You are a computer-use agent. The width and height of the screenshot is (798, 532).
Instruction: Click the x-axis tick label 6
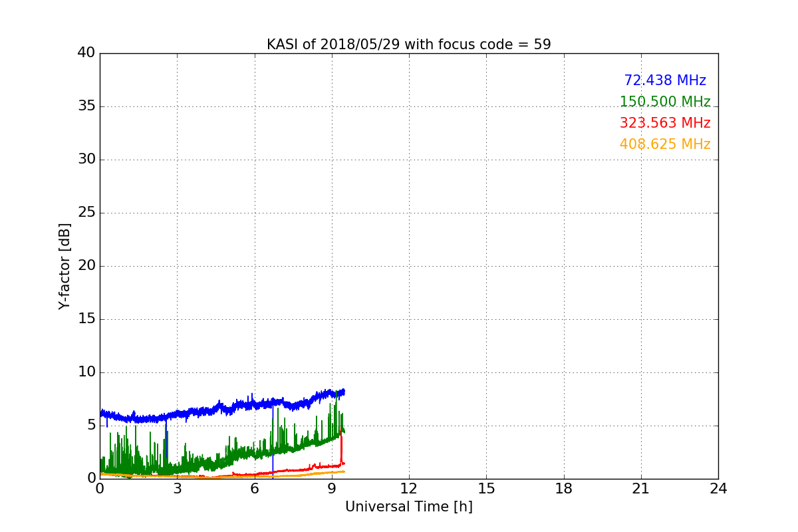pos(255,489)
